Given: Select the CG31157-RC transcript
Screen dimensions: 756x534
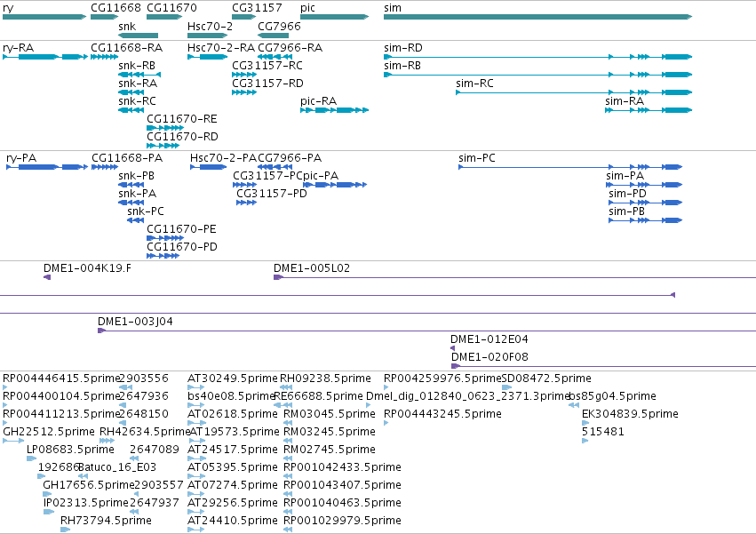Looking at the screenshot, I should coord(244,75).
